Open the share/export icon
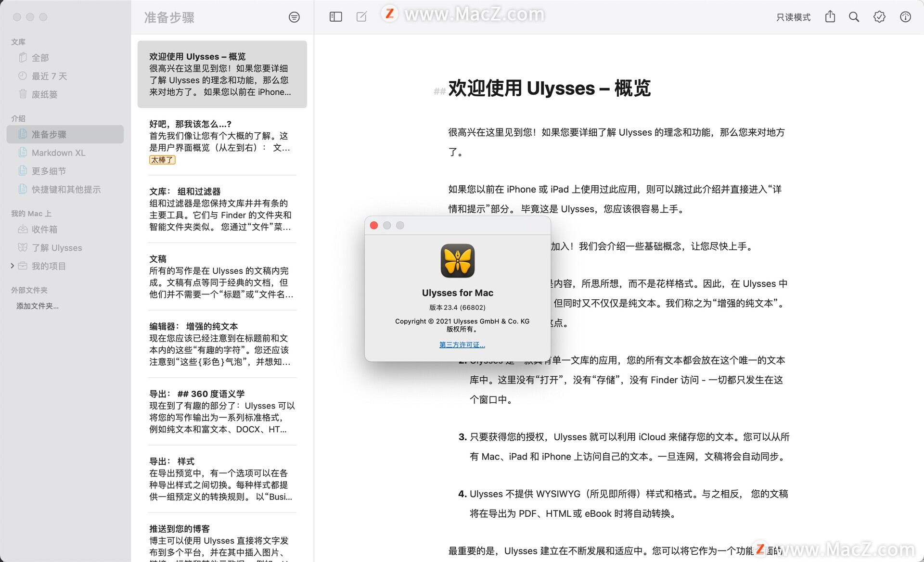This screenshot has width=924, height=562. point(830,17)
